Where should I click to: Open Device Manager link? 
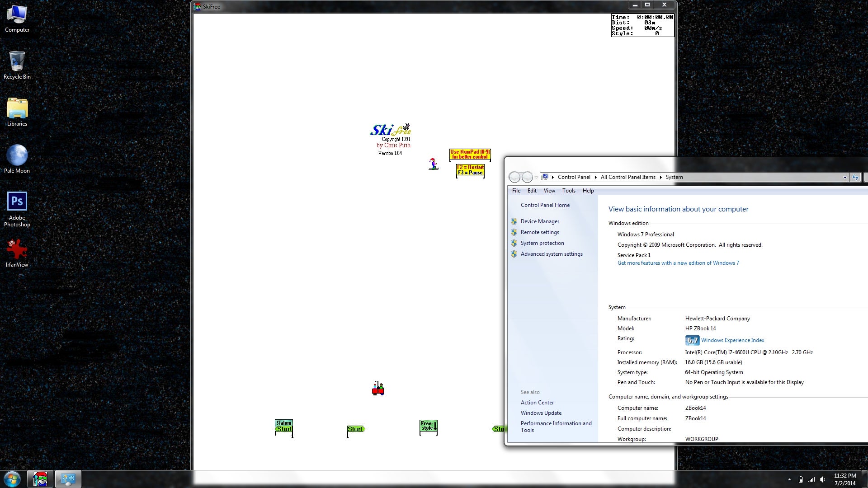tap(540, 221)
